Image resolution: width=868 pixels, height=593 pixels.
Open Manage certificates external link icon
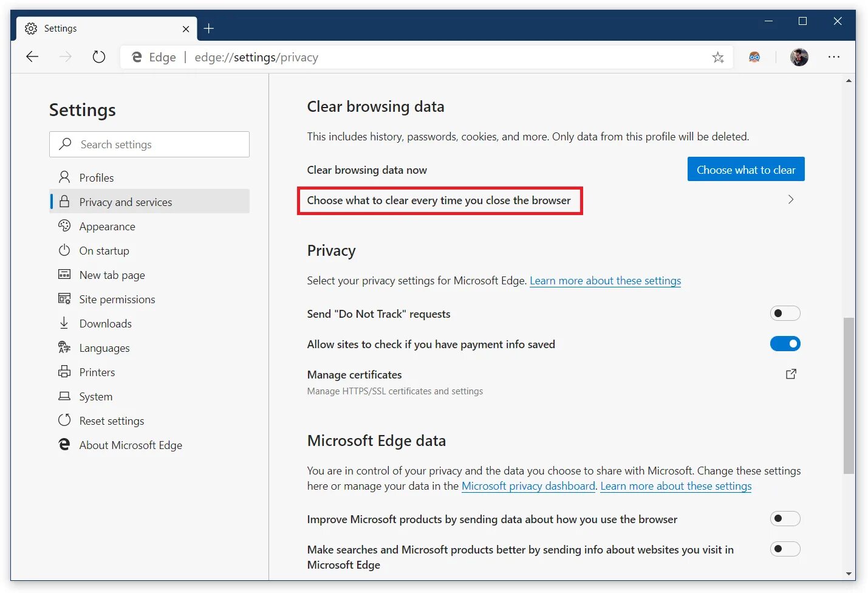791,374
